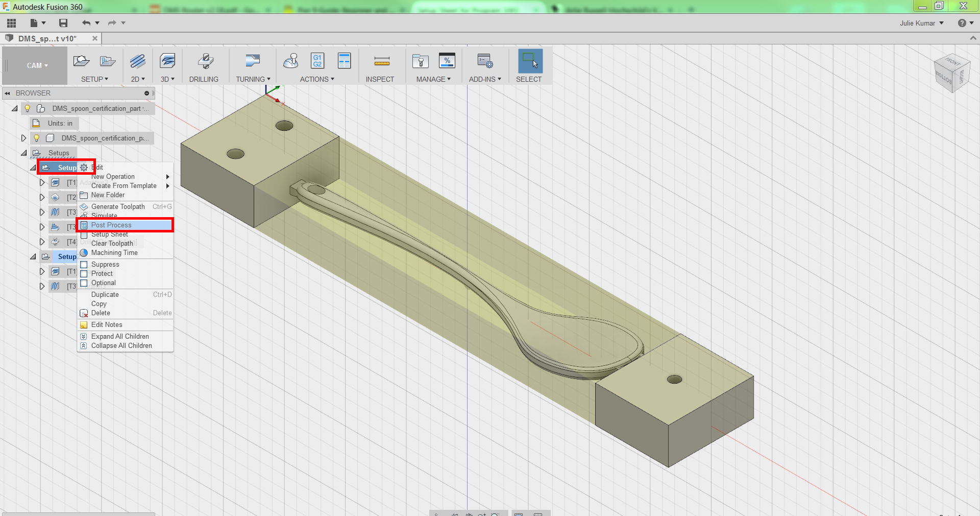Open the 3D dropdown menu
The width and height of the screenshot is (980, 516).
point(167,79)
